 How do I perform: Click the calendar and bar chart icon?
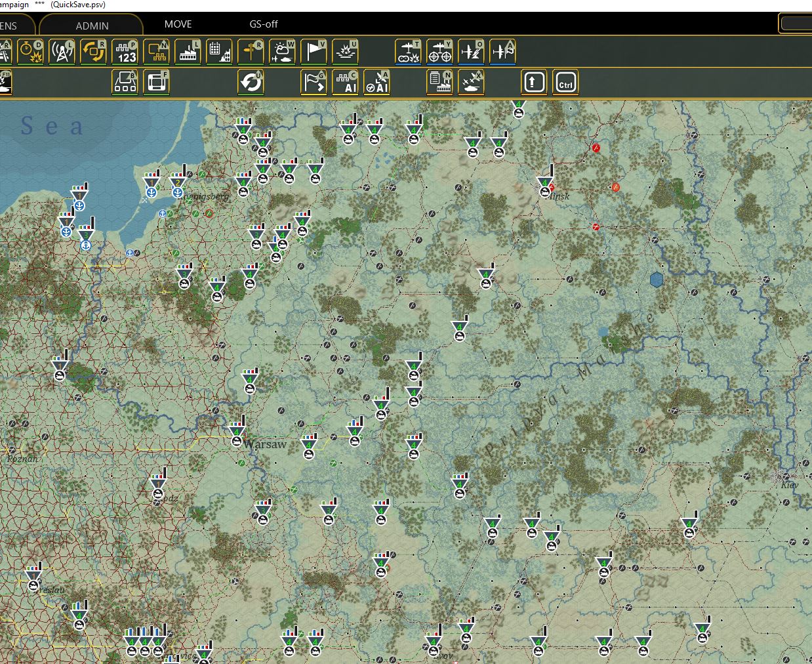(220, 52)
